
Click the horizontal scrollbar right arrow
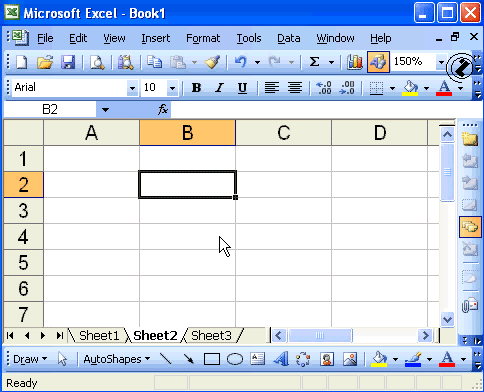point(425,335)
